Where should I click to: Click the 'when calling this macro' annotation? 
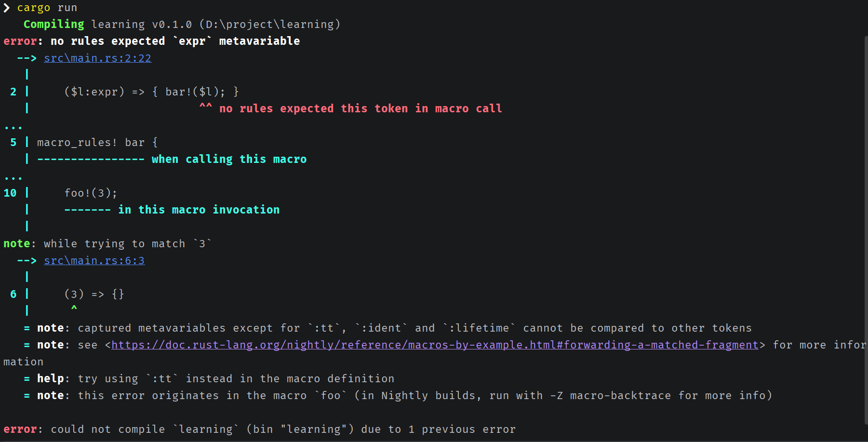229,160
